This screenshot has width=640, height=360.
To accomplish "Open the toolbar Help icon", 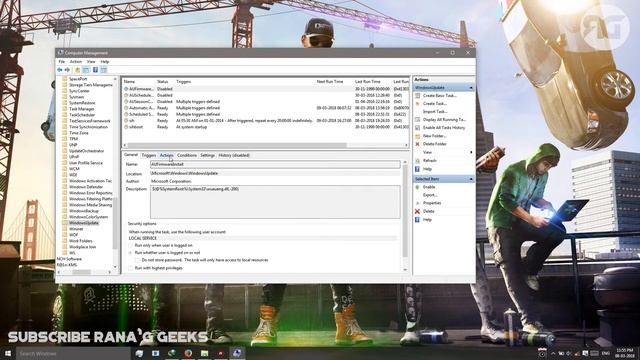I will [x=95, y=70].
